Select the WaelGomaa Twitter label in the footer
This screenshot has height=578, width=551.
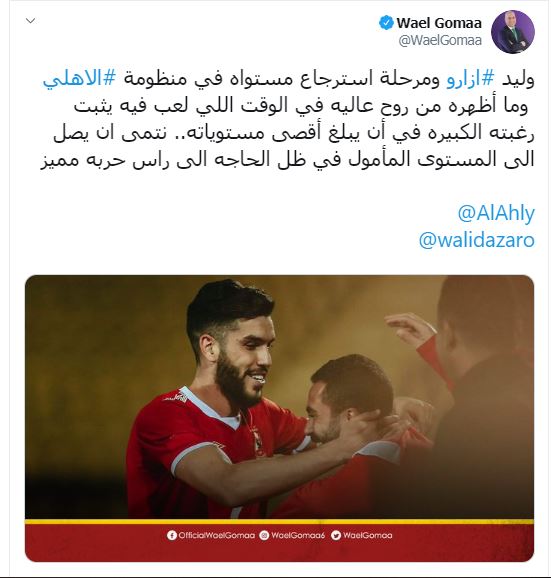click(x=367, y=535)
